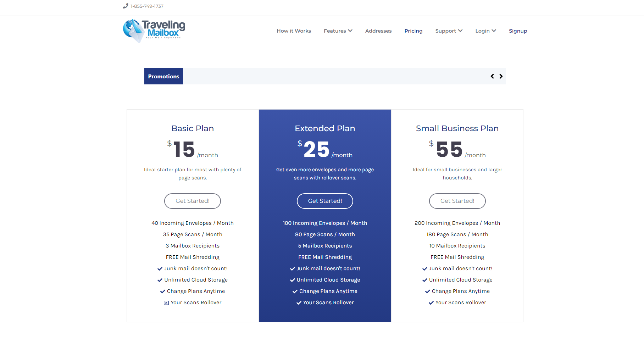Expand the Features dropdown menu
Viewport: 644px width, 339px height.
coord(338,31)
